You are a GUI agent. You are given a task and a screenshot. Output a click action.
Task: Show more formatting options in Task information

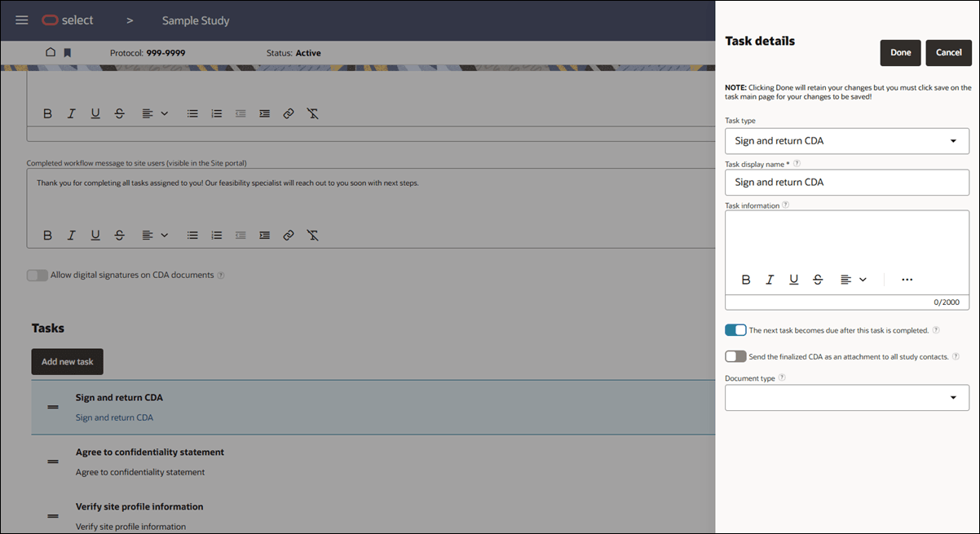pos(907,280)
